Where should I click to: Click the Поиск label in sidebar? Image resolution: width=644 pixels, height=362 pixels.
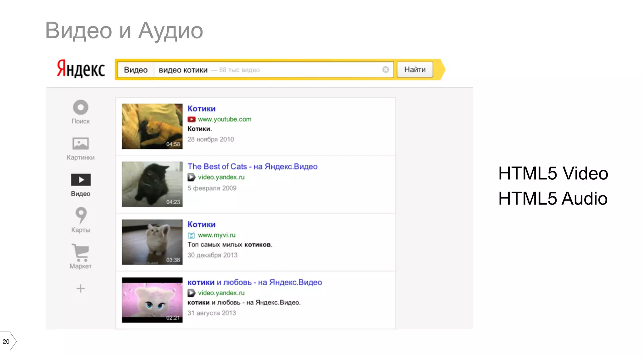coord(80,121)
